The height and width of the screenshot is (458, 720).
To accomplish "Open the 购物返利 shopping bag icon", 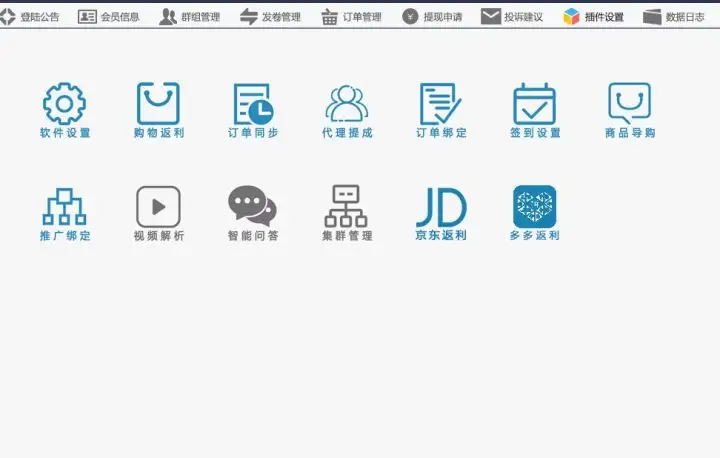I will [158, 103].
